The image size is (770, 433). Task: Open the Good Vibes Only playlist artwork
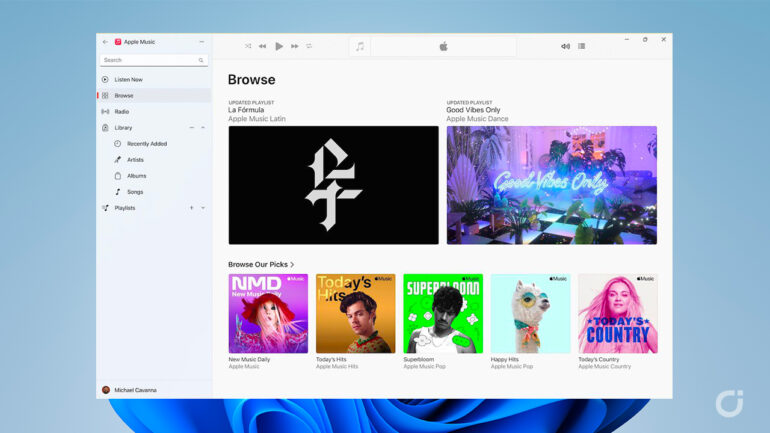tap(551, 185)
